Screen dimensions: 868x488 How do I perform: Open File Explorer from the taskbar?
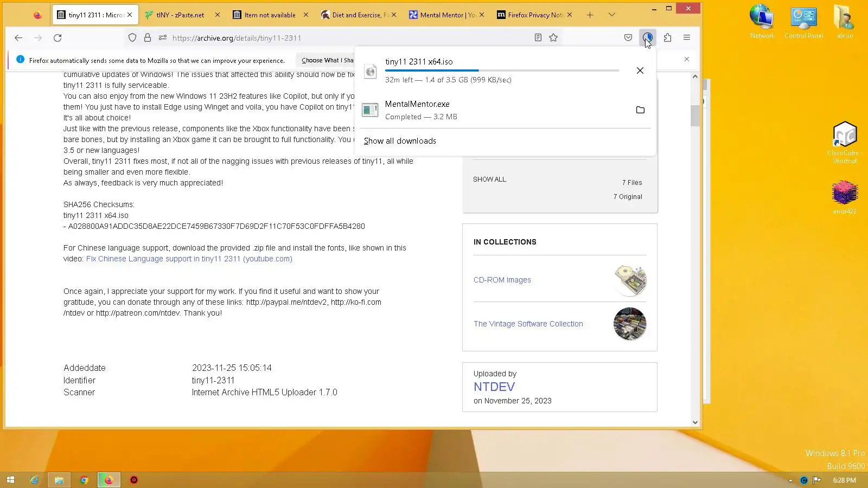pos(59,480)
